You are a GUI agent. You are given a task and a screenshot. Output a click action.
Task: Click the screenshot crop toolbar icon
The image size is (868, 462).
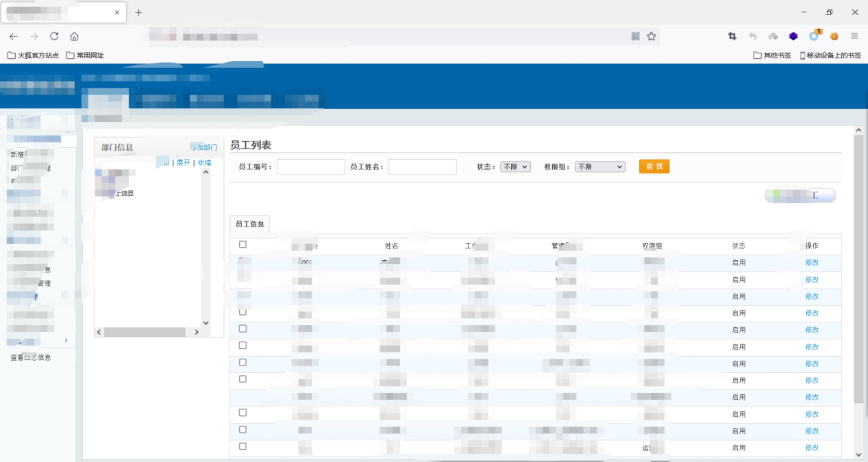pyautogui.click(x=732, y=36)
